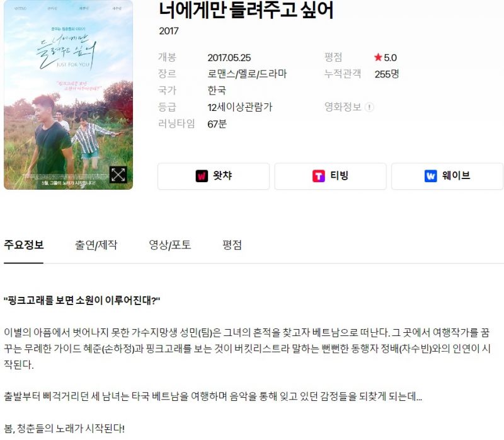Click the 255명 cumulative audience value
The image size is (504, 440).
pyautogui.click(x=387, y=74)
